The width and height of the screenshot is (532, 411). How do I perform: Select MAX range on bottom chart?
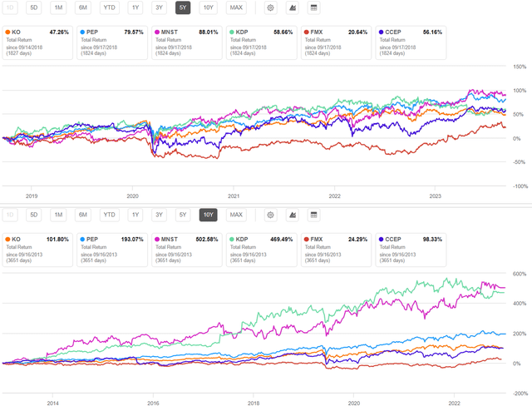pos(236,215)
